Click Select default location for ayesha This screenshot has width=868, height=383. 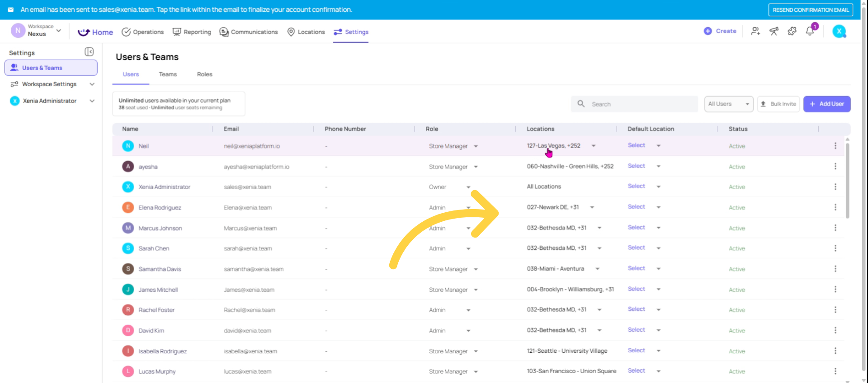tap(636, 166)
